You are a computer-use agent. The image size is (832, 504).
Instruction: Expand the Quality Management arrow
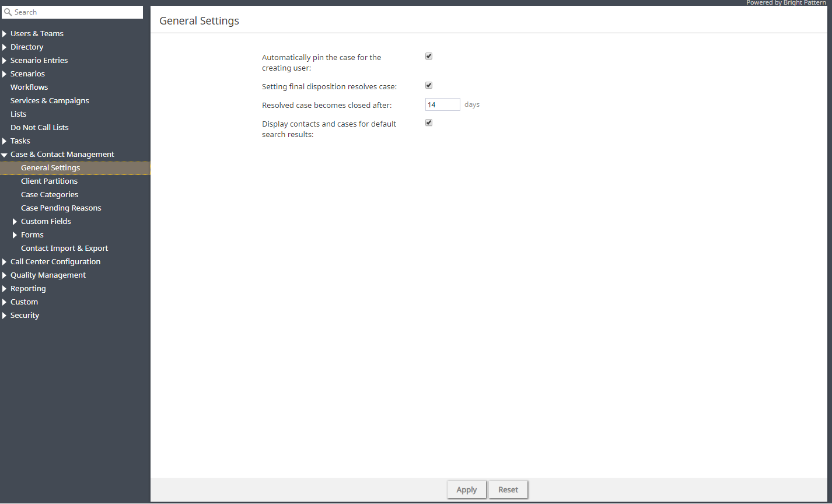(5, 275)
